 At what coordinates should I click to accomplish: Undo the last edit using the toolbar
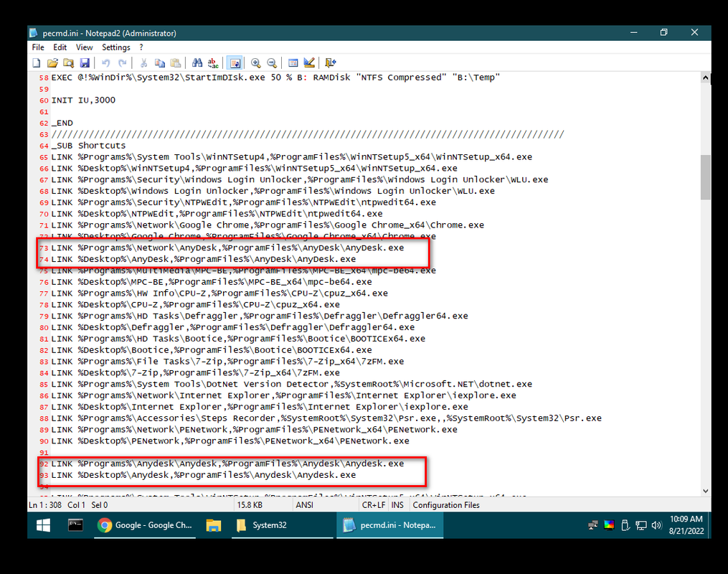point(106,62)
